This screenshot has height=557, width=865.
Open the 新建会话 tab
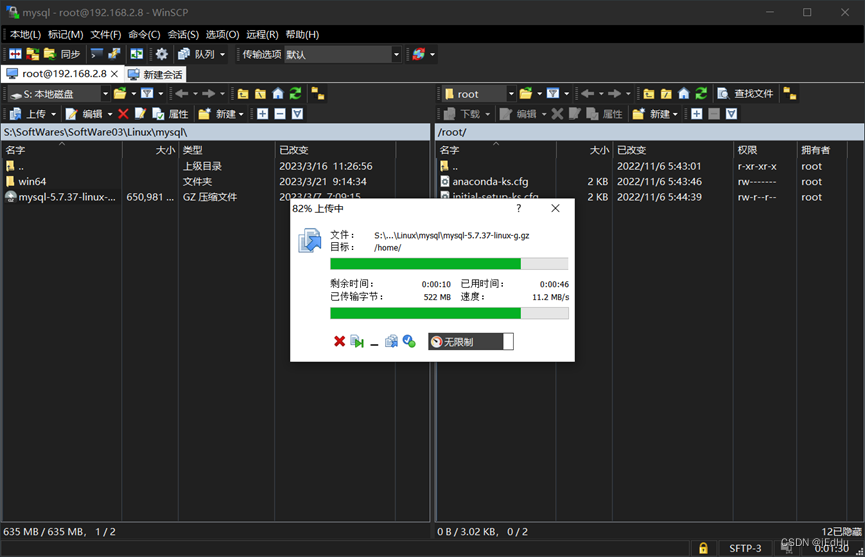pyautogui.click(x=156, y=74)
